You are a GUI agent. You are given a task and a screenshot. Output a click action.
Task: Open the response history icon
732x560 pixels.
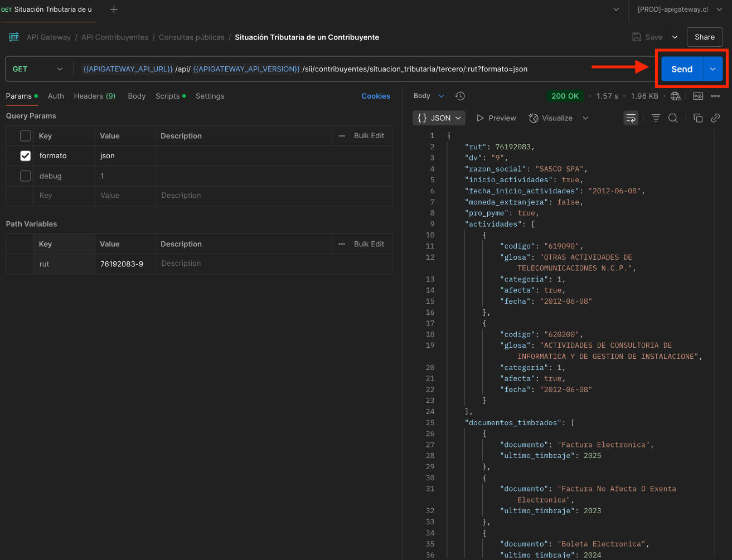click(x=460, y=96)
